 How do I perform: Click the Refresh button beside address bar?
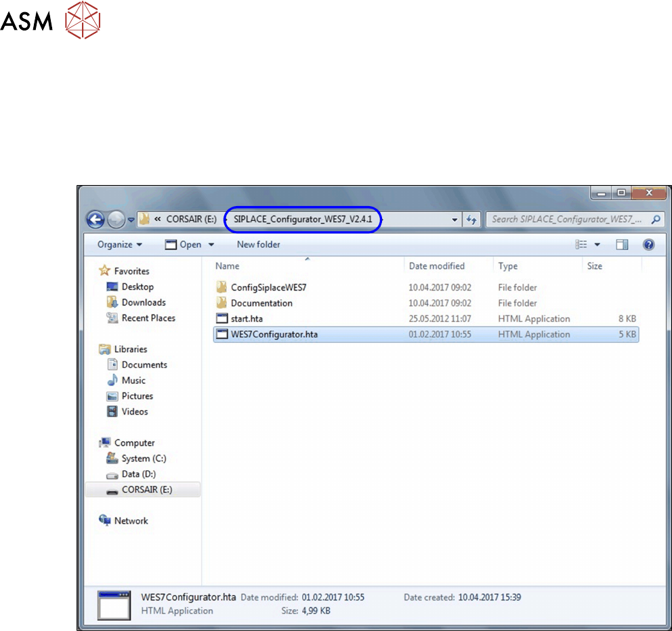[472, 220]
